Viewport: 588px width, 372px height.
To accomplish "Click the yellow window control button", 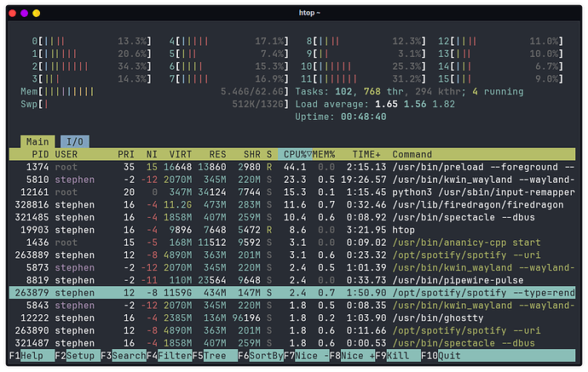I will tap(37, 14).
